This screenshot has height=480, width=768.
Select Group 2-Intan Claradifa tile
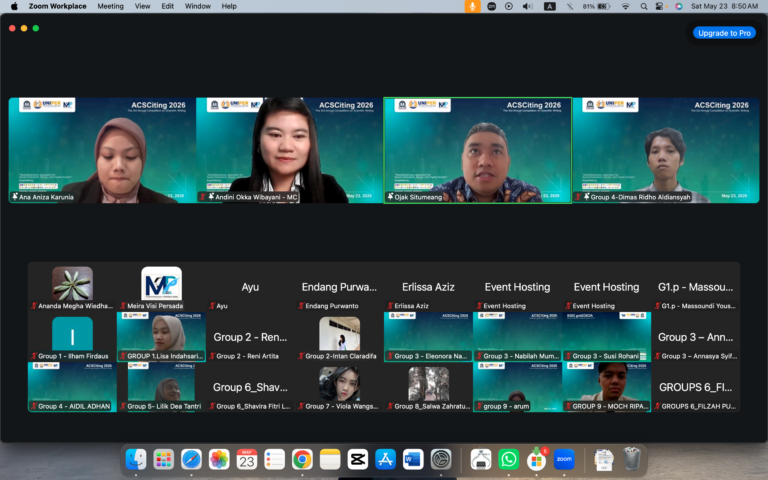[339, 337]
